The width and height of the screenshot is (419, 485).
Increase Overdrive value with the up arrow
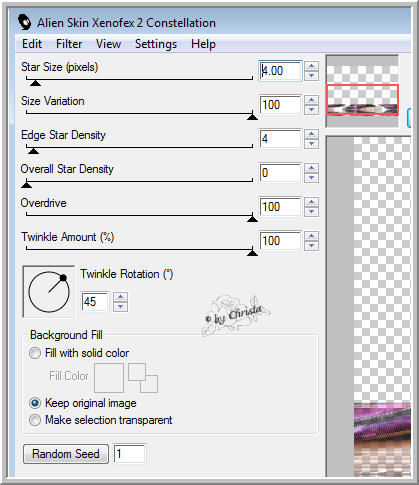(x=311, y=202)
